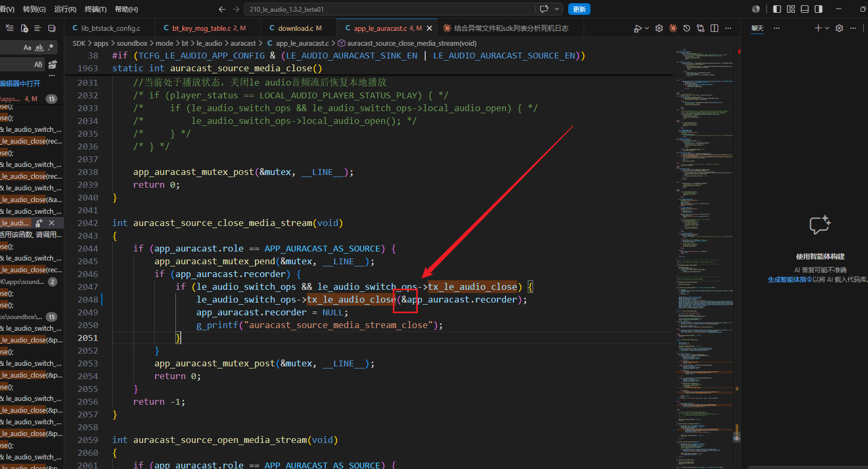Close the app_le_auracast.c tab
This screenshot has width=868, height=469.
(x=429, y=28)
